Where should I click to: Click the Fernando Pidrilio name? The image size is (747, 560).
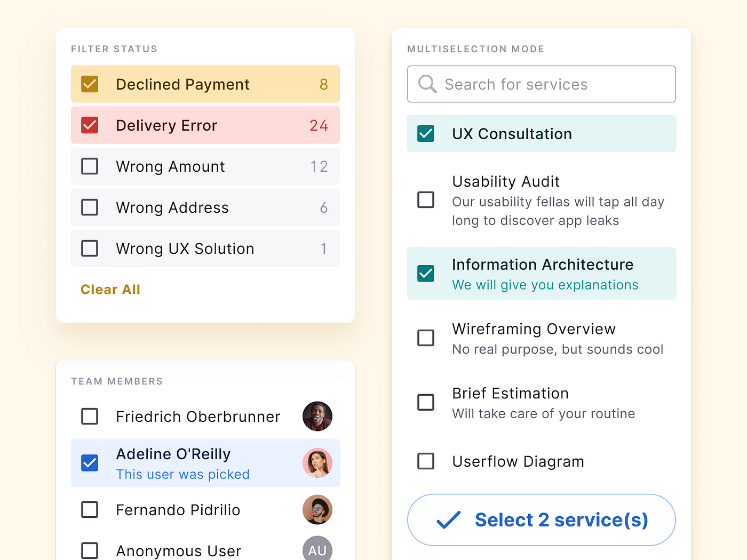tap(178, 510)
